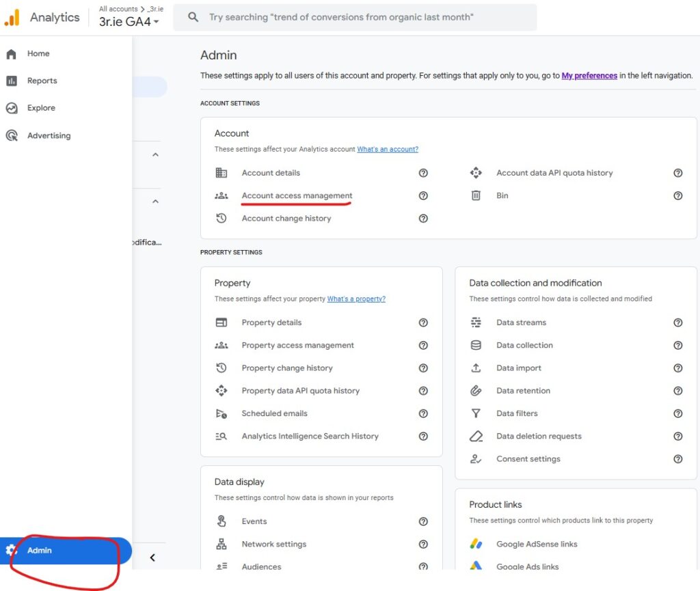
Task: Click the Explore icon in navigation
Action: click(x=12, y=108)
